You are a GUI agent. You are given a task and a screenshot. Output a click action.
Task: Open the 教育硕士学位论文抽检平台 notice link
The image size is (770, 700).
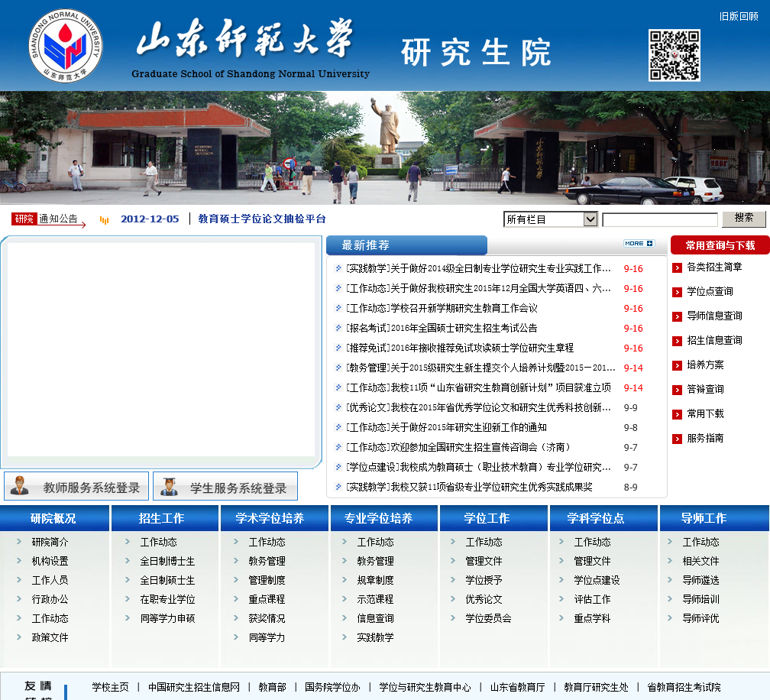(x=262, y=219)
